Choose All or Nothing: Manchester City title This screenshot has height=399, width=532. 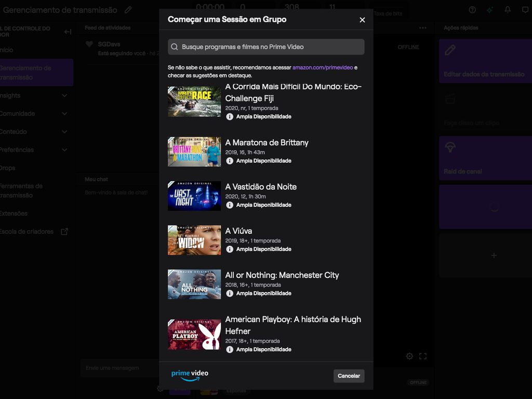[x=282, y=275]
